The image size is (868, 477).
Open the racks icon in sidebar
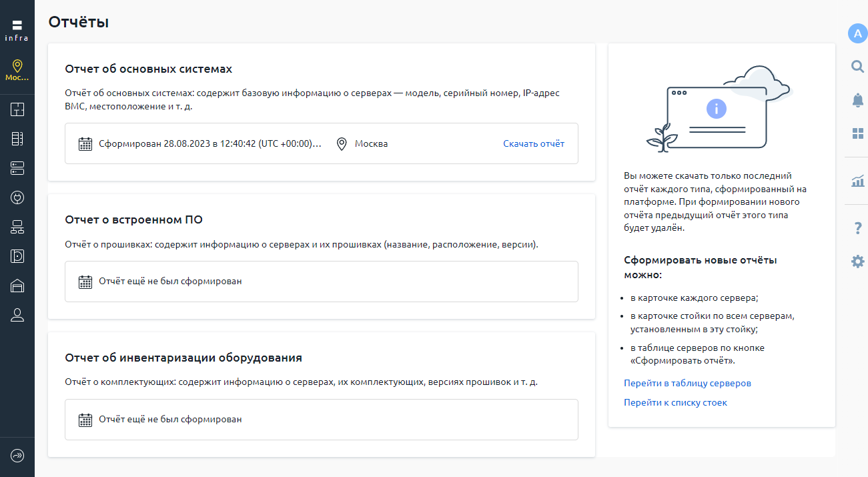pos(17,139)
